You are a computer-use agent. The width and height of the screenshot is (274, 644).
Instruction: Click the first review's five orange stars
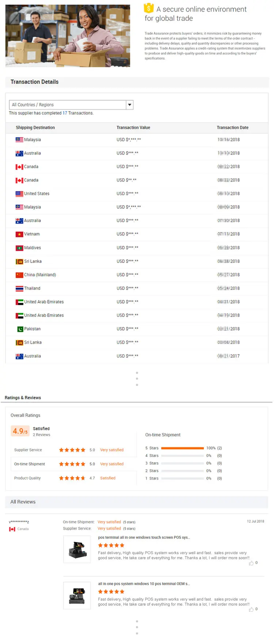[x=111, y=545]
